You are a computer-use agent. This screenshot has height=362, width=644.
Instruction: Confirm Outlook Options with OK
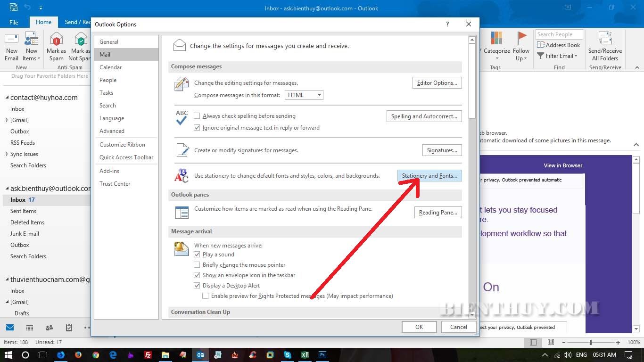coord(419,327)
